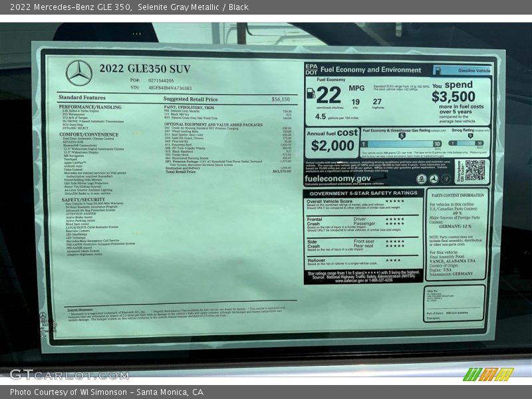
Task: Click the Side Crash Rear seat rating
Action: click(394, 245)
